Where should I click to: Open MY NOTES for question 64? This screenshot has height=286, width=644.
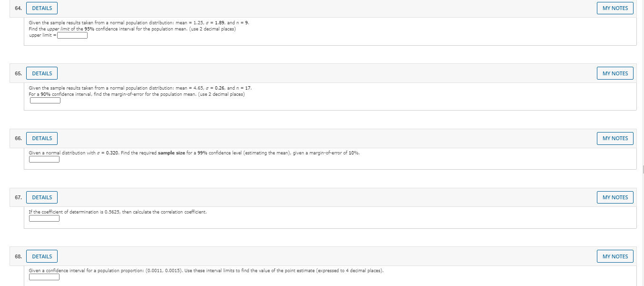615,8
